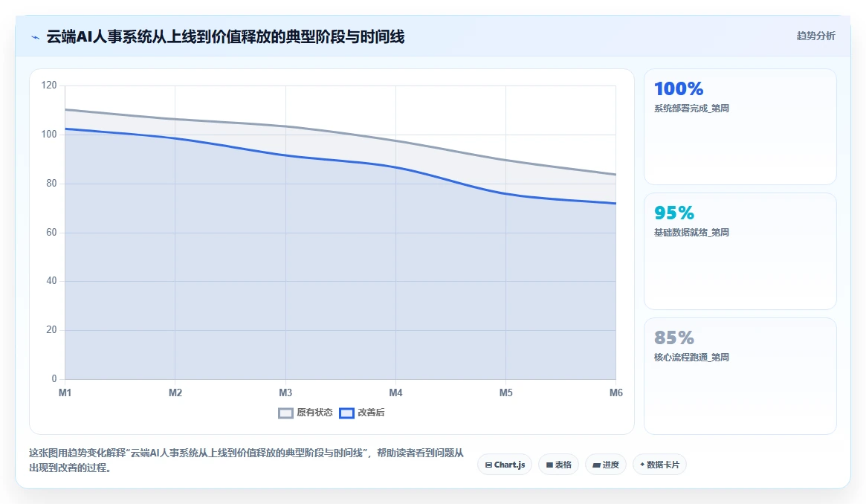Screen dimensions: 866x504
Task: Click the M4 x-axis label
Action: coord(395,392)
